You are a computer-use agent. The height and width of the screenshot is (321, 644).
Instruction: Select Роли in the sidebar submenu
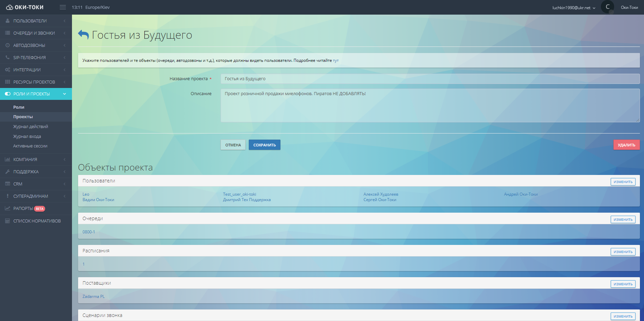coord(19,107)
